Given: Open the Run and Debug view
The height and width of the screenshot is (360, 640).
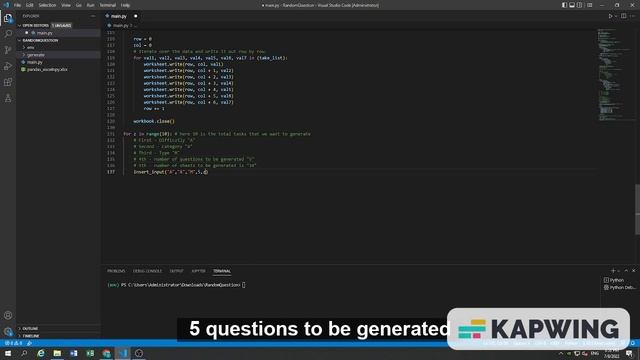Looking at the screenshot, I should coord(8,66).
